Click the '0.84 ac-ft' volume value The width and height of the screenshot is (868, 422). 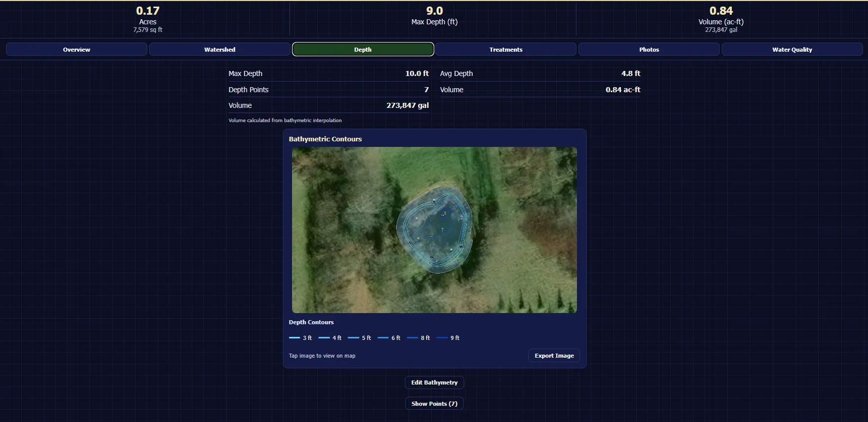(623, 90)
